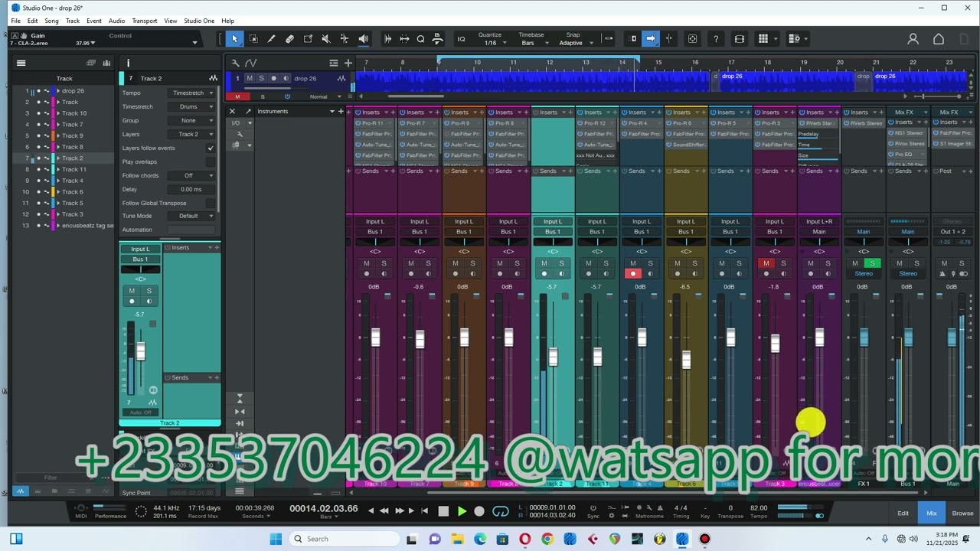This screenshot has height=551, width=980.
Task: Show automation curve icon in arrangement header
Action: (x=250, y=63)
